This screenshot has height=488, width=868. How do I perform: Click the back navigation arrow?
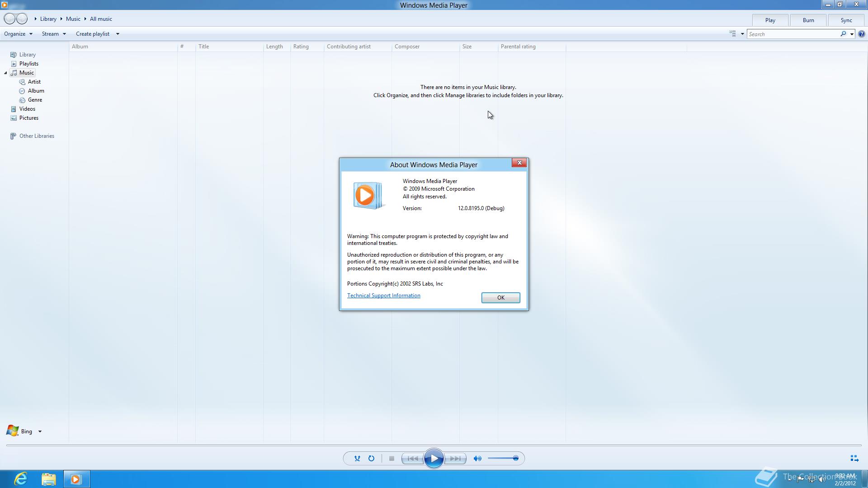click(9, 19)
